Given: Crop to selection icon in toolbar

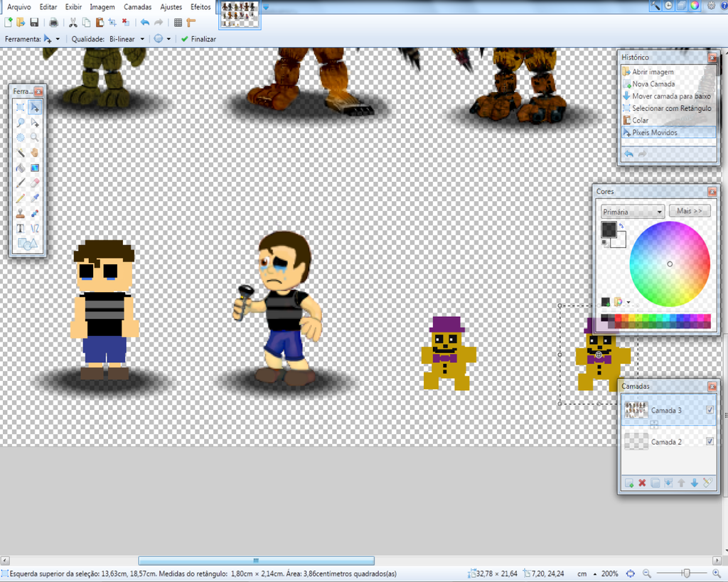Looking at the screenshot, I should [112, 22].
